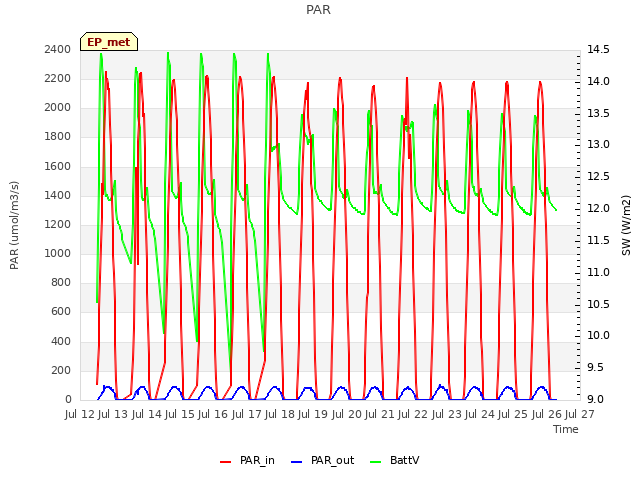Click the blue PAR_out legend swatch
This screenshot has width=640, height=480.
[x=297, y=462]
